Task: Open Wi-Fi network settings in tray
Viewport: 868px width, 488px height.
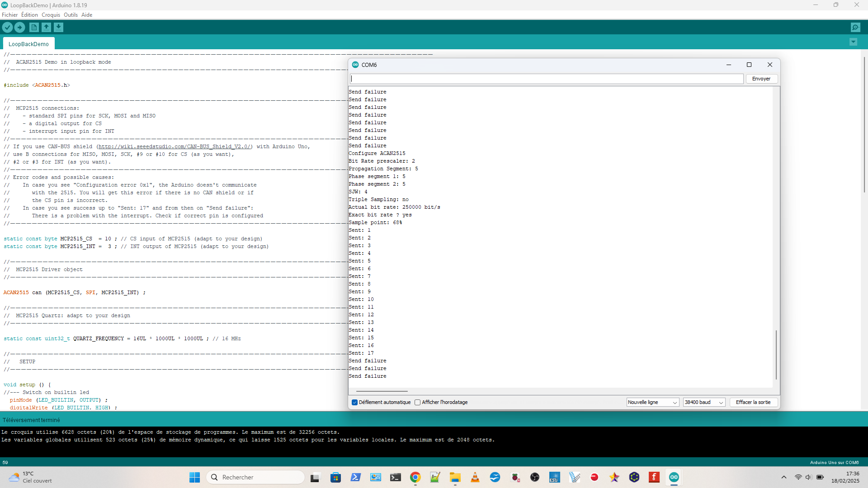Action: [x=798, y=477]
